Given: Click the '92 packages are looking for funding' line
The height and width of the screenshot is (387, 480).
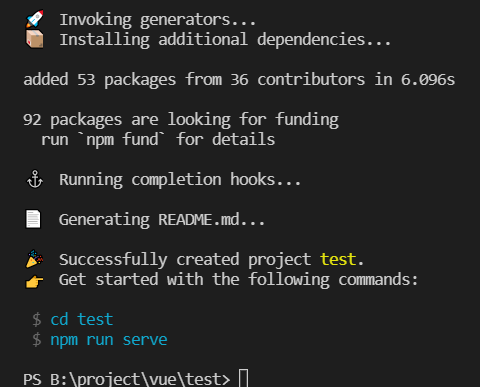Looking at the screenshot, I should point(181,120).
